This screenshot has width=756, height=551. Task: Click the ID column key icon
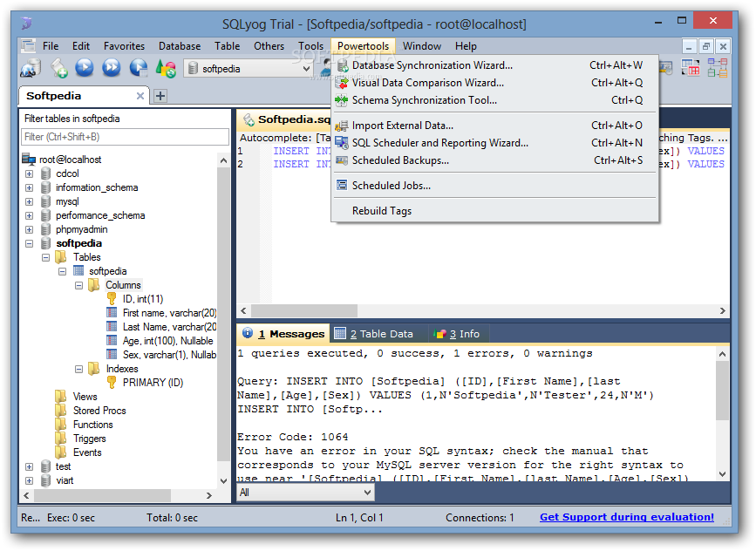coord(112,299)
